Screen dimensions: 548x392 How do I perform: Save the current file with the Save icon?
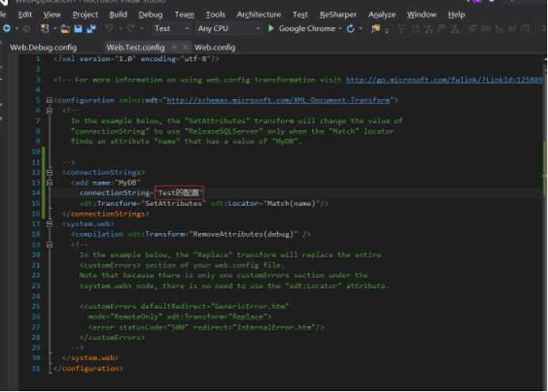pyautogui.click(x=78, y=29)
